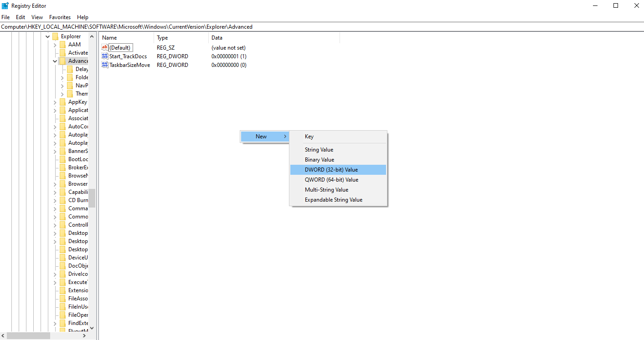Click the FileOper key folder icon
Image resolution: width=644 pixels, height=340 pixels.
coord(63,315)
